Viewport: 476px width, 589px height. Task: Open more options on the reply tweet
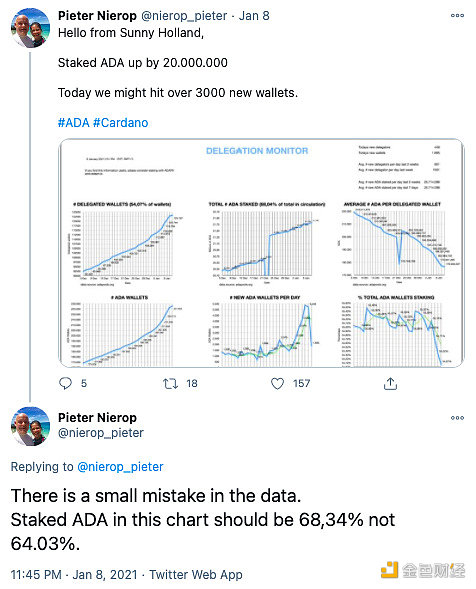(457, 418)
